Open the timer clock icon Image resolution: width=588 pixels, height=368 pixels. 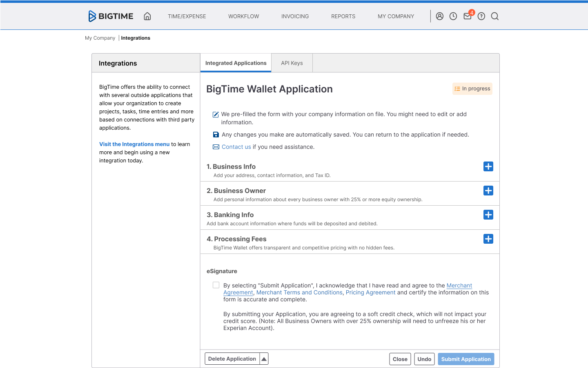[x=453, y=16]
